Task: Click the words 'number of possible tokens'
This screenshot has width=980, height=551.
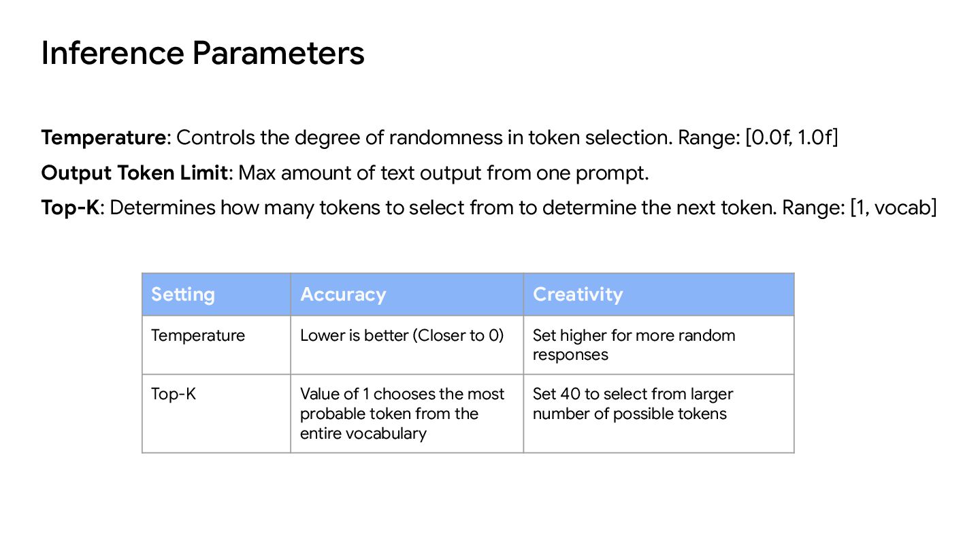Action: click(x=630, y=414)
